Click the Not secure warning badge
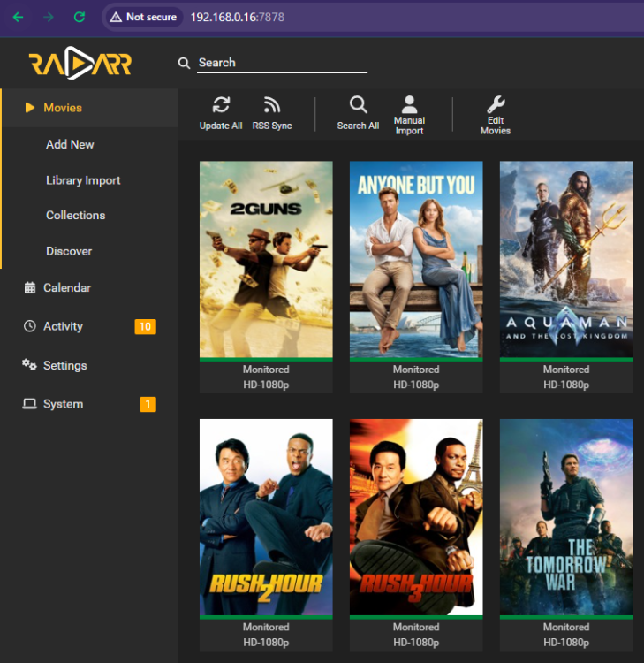Image resolution: width=644 pixels, height=663 pixels. point(144,18)
